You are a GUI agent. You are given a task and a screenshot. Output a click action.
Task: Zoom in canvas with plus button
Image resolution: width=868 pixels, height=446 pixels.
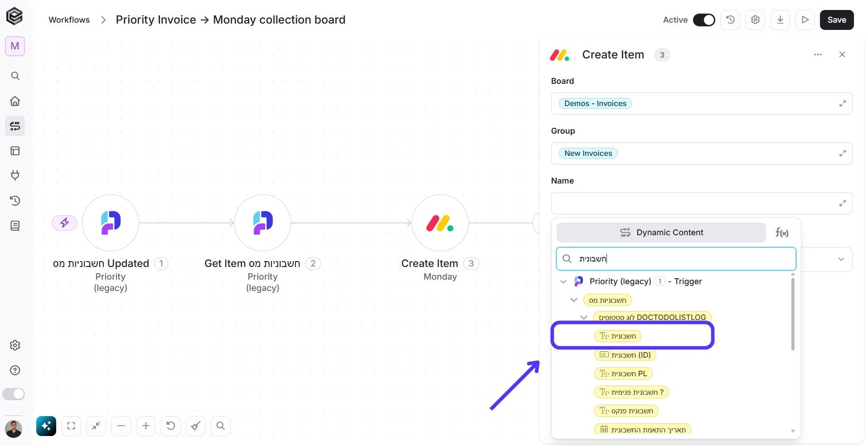[146, 426]
